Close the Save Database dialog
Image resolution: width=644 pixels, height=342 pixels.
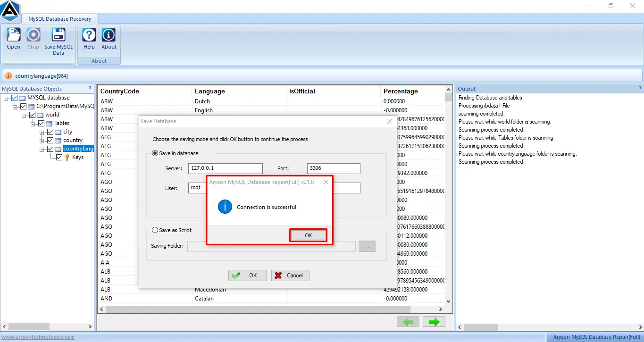(390, 121)
